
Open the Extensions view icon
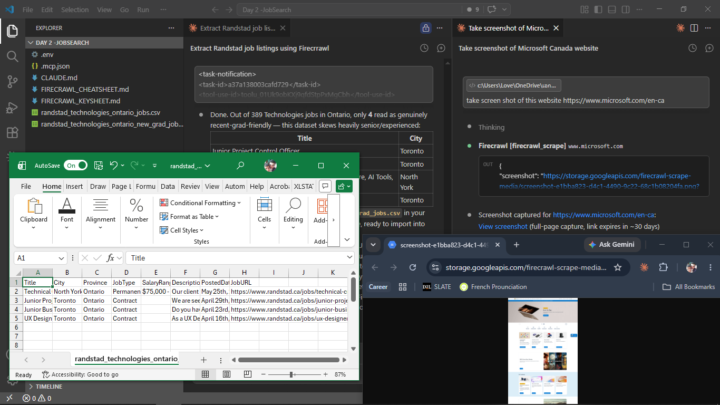[x=12, y=133]
